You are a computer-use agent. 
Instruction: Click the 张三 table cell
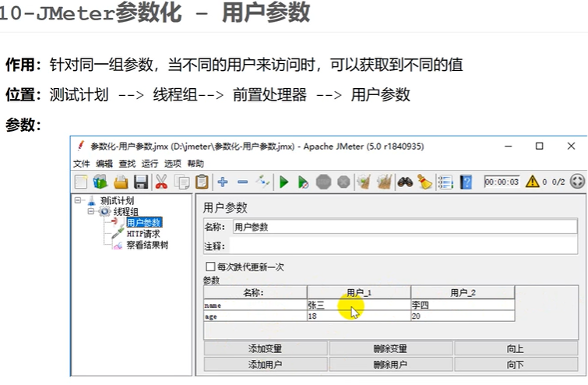tap(359, 305)
